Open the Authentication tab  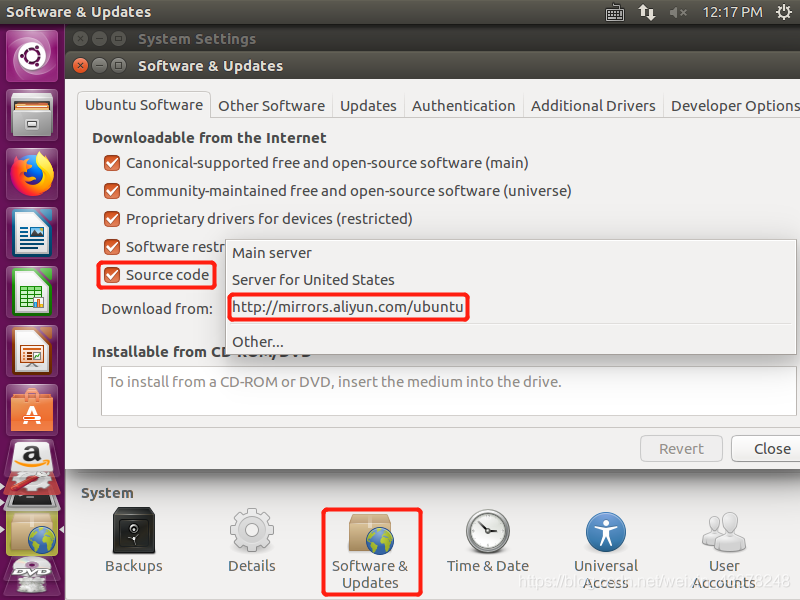pos(464,106)
